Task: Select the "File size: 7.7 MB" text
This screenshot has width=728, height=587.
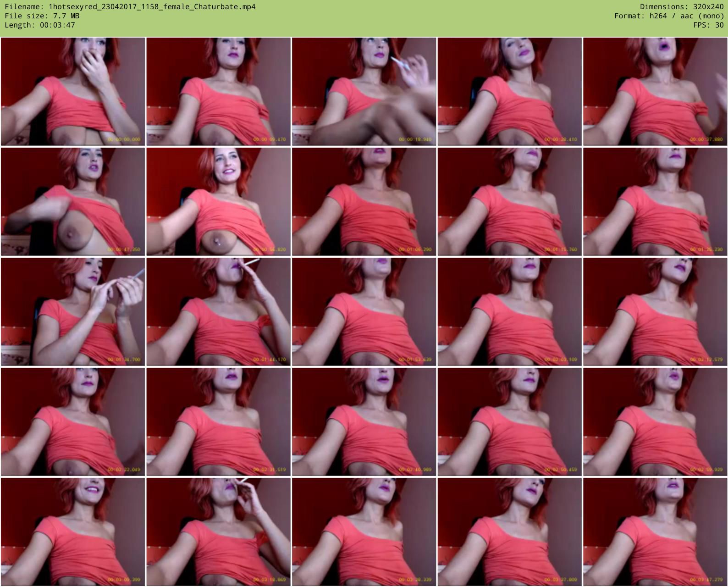Action: point(42,16)
